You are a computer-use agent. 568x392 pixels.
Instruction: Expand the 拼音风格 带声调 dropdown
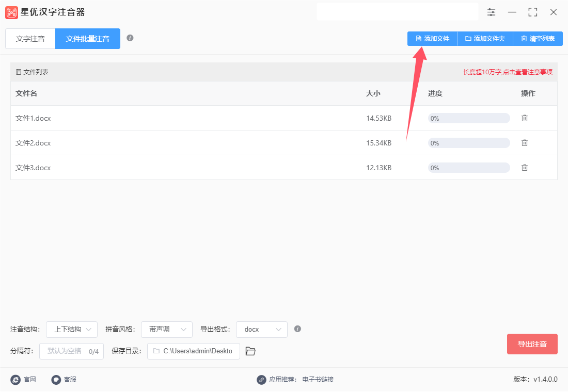[167, 330]
